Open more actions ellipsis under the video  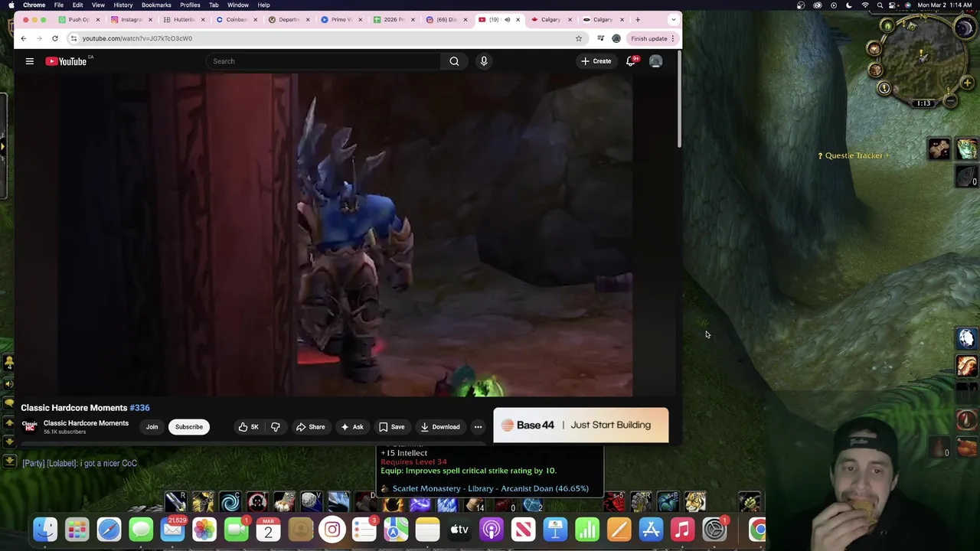478,427
